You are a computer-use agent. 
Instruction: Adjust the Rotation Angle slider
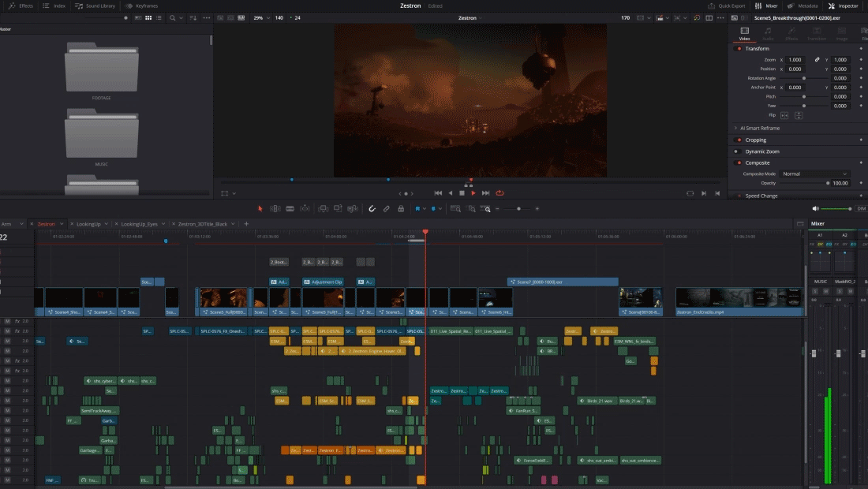pos(804,78)
